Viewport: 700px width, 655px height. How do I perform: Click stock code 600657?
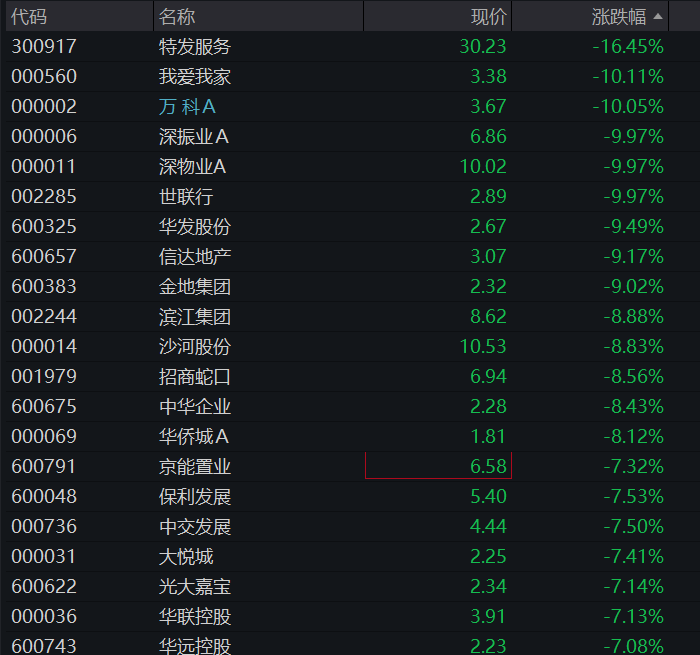point(44,256)
